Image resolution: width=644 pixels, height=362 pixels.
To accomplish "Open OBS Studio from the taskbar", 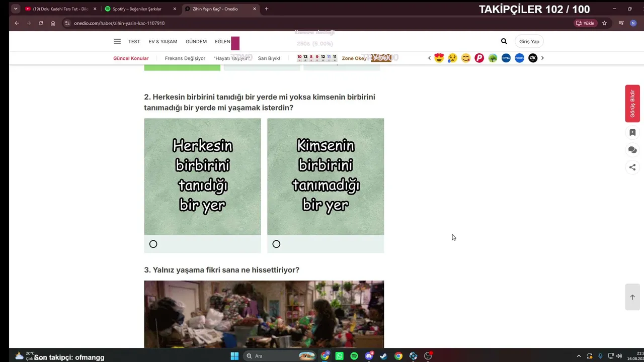I will pos(428,356).
